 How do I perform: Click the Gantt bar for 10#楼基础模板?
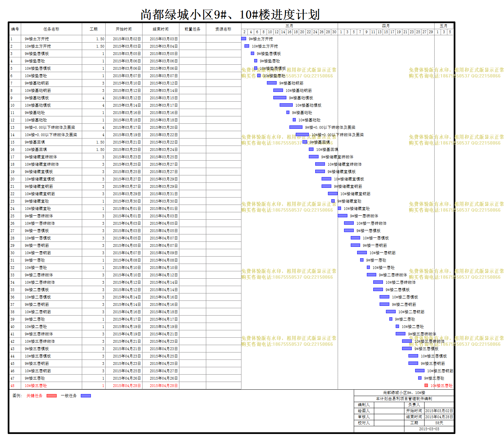(x=286, y=105)
